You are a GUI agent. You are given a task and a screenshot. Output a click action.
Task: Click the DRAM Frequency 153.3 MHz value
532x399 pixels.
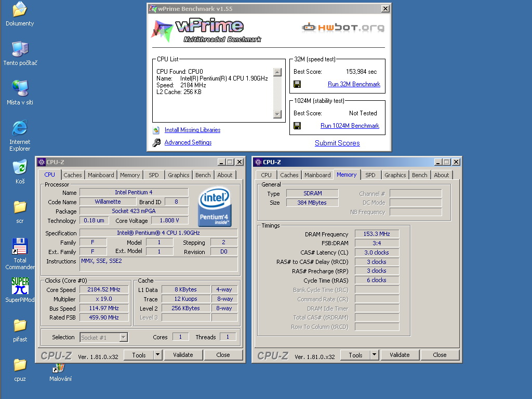coord(377,234)
